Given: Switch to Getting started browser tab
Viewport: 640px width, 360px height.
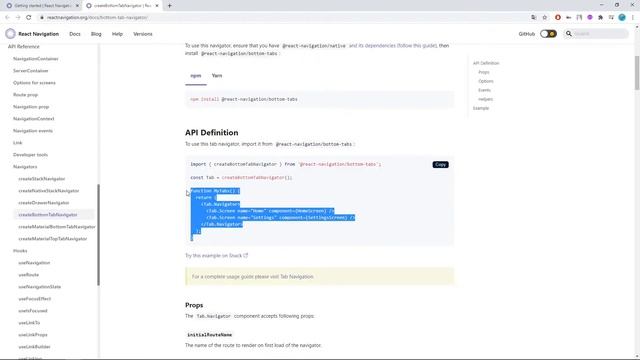Looking at the screenshot, I should click(42, 6).
